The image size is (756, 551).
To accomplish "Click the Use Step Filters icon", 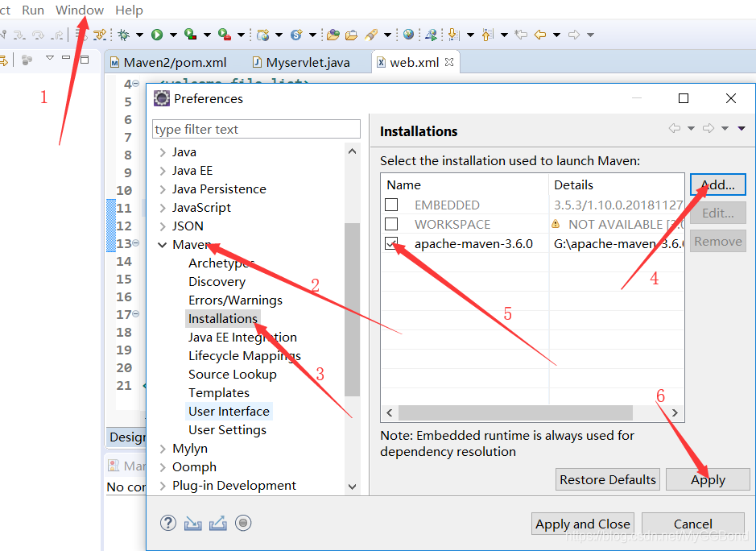I will tap(100, 35).
